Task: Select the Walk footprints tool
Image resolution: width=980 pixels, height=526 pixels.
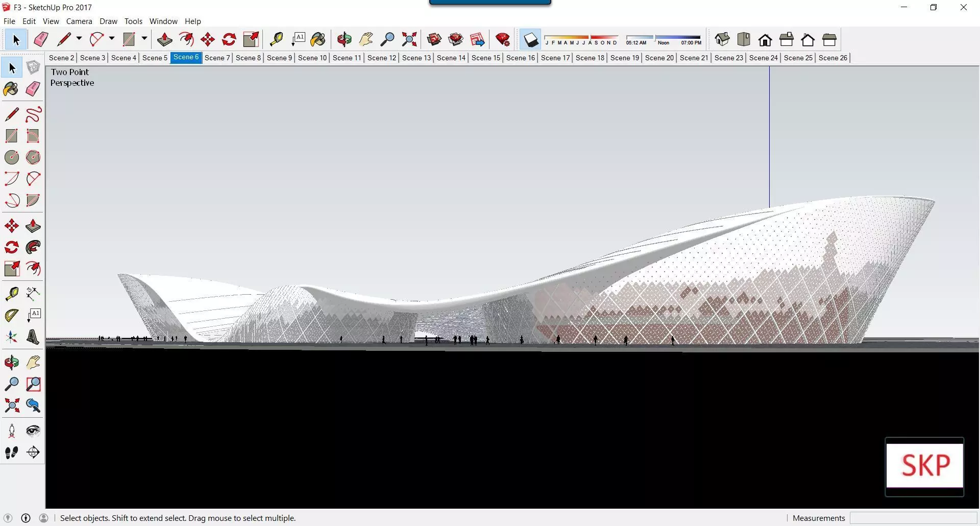Action: coord(12,452)
